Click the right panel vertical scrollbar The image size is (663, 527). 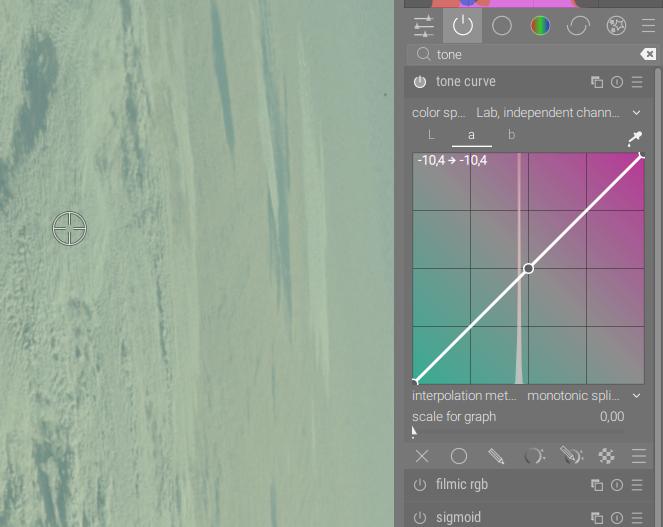(x=658, y=296)
